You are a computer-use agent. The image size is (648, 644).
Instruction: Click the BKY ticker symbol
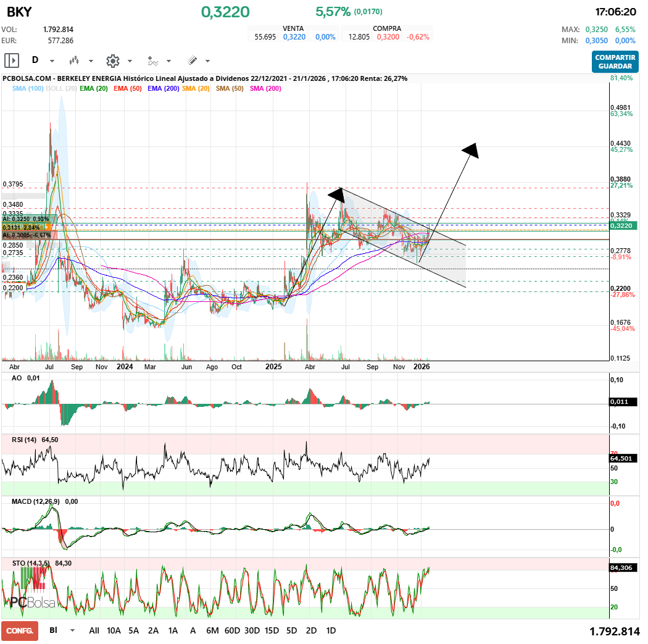coord(19,12)
